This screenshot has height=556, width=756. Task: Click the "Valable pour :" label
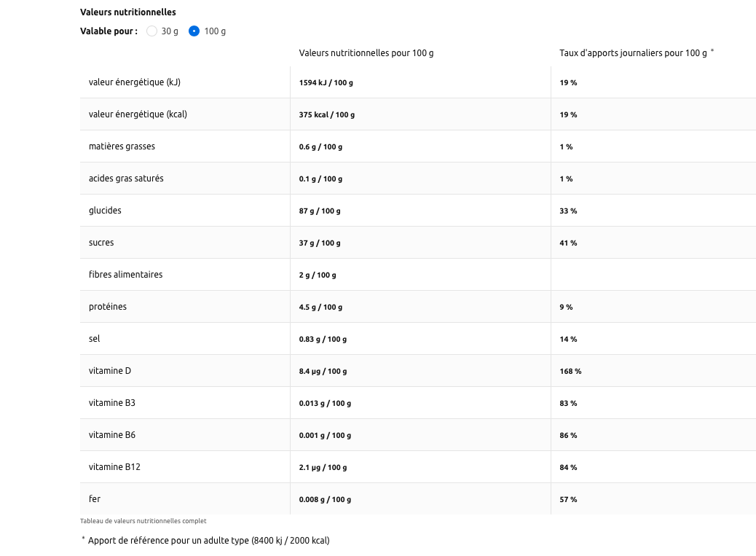tap(109, 31)
